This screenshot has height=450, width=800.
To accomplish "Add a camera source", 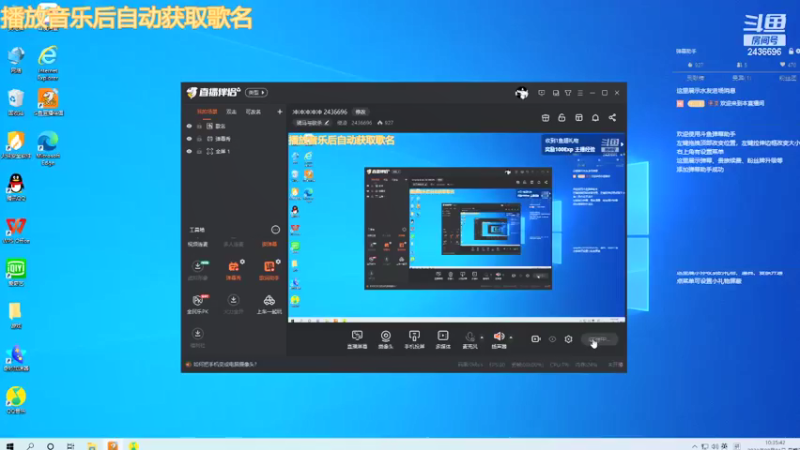I will tap(386, 339).
